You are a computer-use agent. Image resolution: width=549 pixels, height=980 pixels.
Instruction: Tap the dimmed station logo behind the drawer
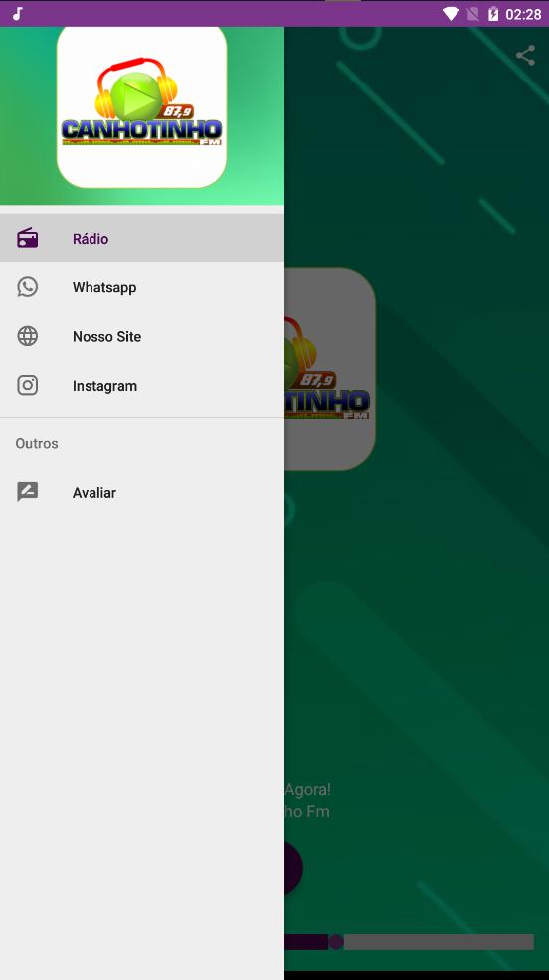tap(330, 370)
